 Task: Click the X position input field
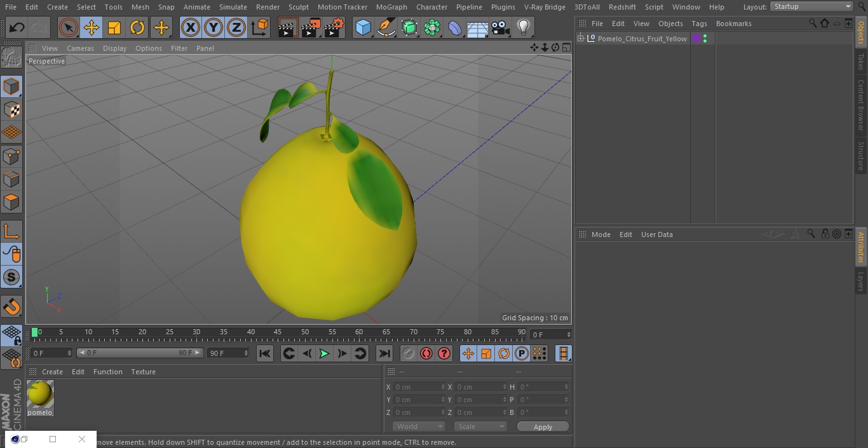pyautogui.click(x=418, y=386)
